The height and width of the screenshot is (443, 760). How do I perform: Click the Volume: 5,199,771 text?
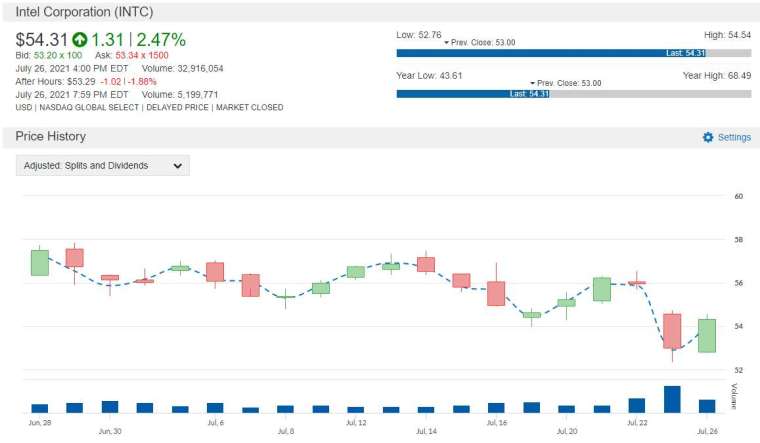(180, 95)
